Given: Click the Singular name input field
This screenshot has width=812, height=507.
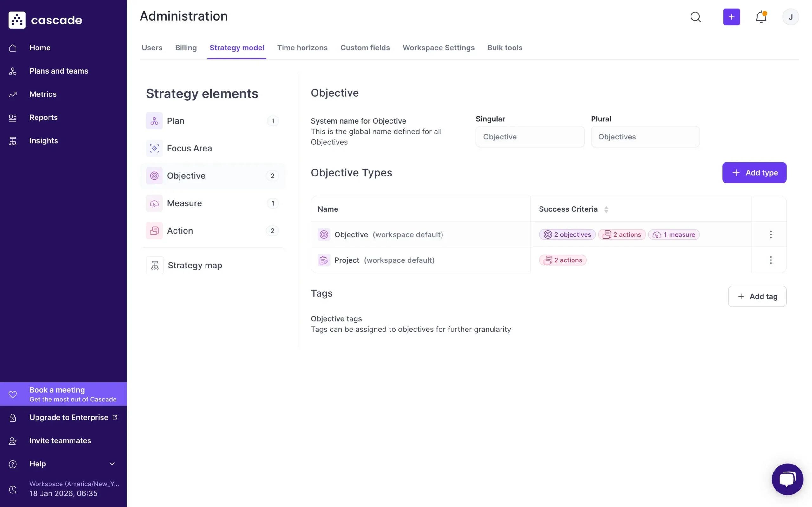Looking at the screenshot, I should (x=529, y=137).
